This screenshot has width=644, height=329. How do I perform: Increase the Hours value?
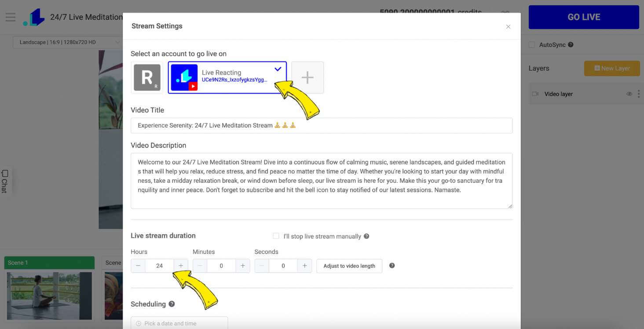click(181, 266)
